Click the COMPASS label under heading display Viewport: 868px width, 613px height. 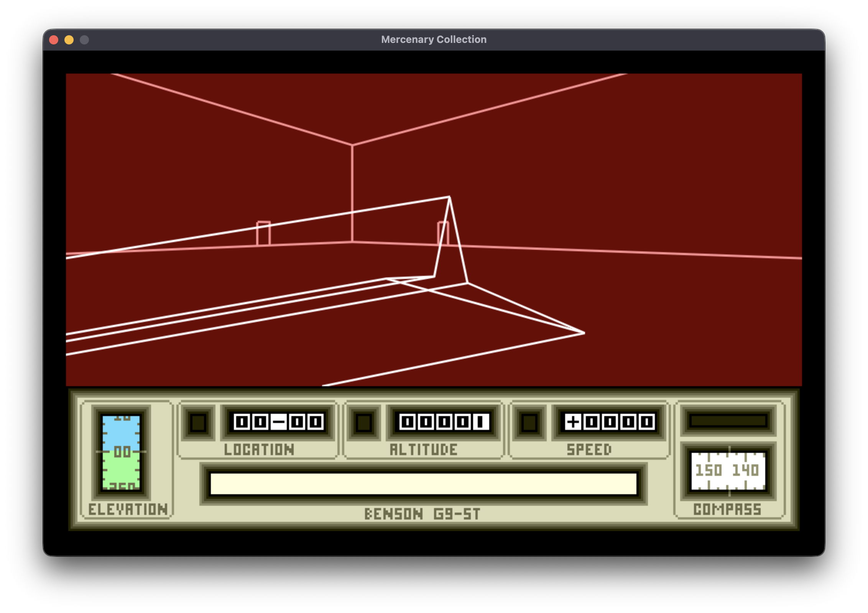click(727, 510)
